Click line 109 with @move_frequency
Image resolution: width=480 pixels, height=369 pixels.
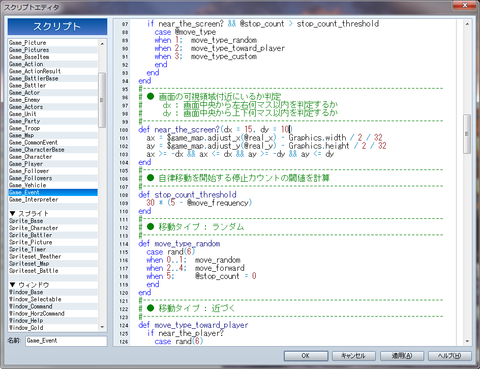point(199,203)
